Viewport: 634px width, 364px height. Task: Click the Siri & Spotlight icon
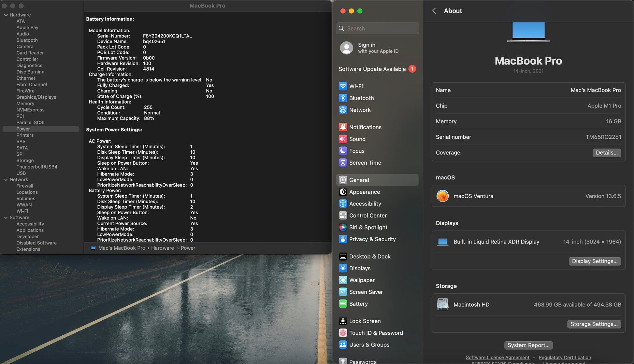click(343, 227)
